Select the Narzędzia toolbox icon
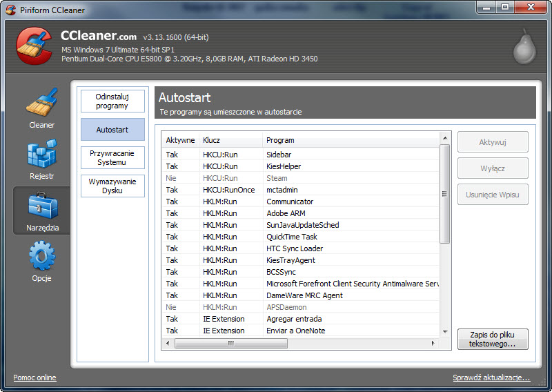Image resolution: width=552 pixels, height=392 pixels. click(x=41, y=206)
